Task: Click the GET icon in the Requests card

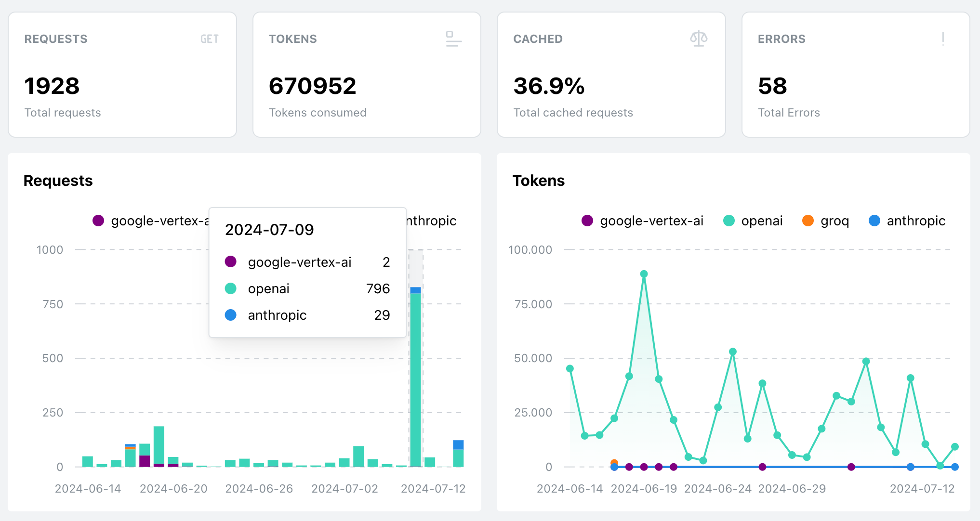Action: [x=210, y=39]
